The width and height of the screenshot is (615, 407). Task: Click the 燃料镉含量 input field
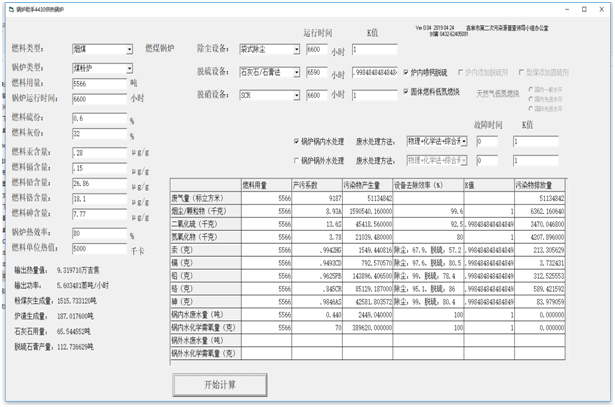pos(100,168)
